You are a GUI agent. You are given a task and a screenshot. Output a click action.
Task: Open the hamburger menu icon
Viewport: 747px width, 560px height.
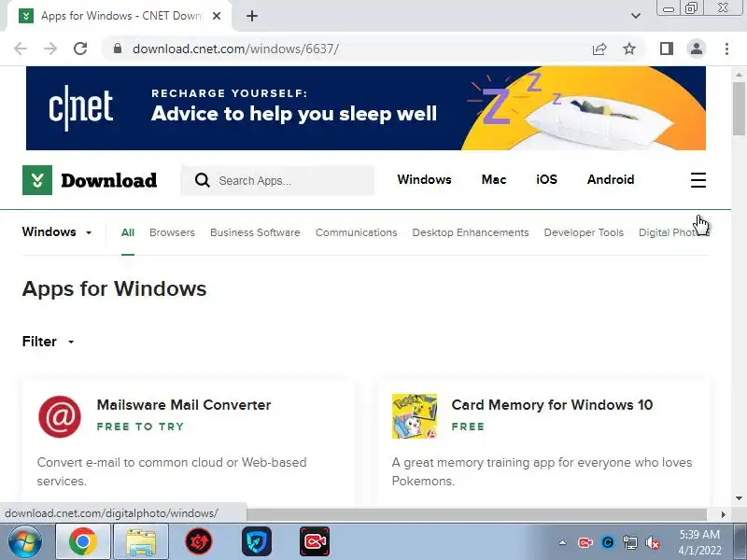(x=698, y=180)
